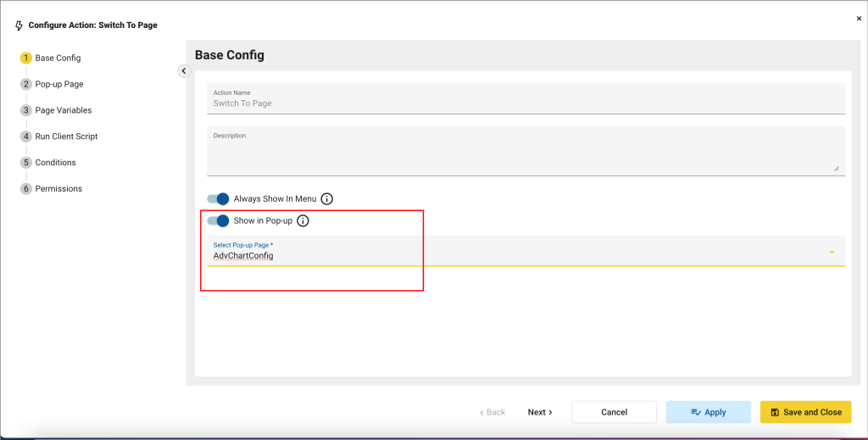Disable the Show in Pop-up switch
This screenshot has height=440, width=868.
(x=219, y=221)
